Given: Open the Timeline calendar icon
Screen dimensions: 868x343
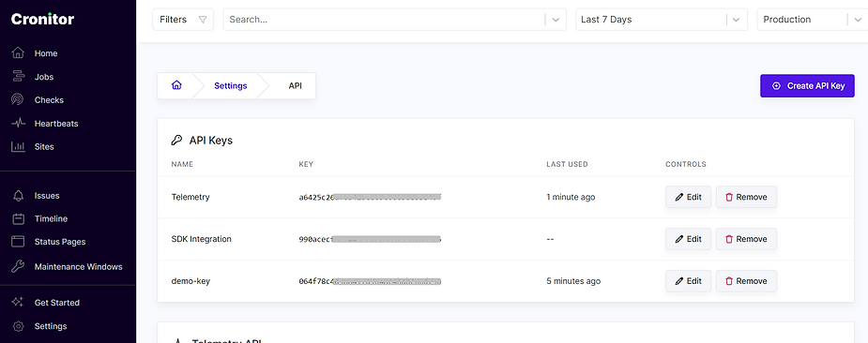Looking at the screenshot, I should [x=18, y=219].
